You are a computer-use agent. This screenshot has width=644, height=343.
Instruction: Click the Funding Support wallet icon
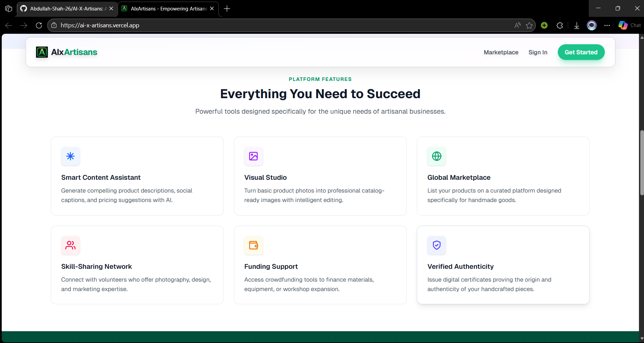coord(253,245)
